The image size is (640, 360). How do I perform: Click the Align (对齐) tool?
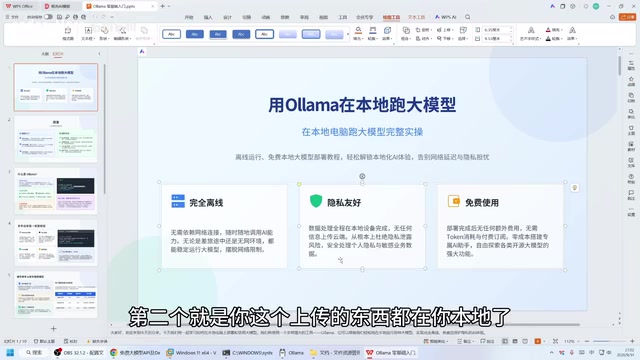[x=424, y=38]
